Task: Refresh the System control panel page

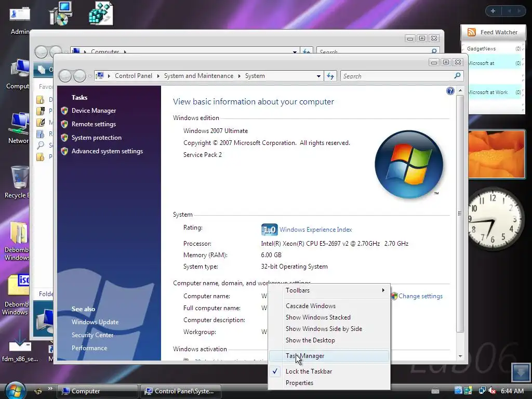Action: pyautogui.click(x=330, y=76)
